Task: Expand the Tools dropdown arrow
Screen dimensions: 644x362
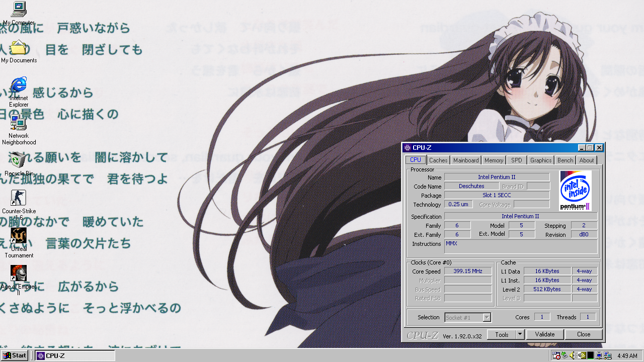Action: (520, 334)
